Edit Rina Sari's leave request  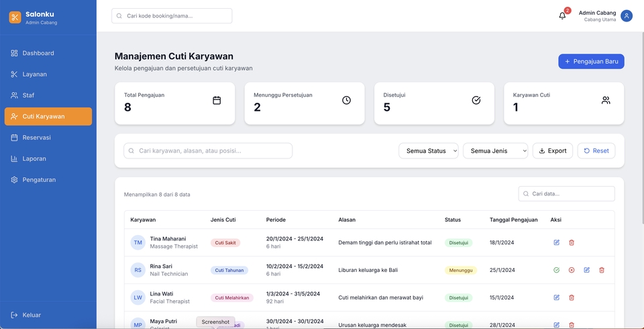[x=587, y=270]
